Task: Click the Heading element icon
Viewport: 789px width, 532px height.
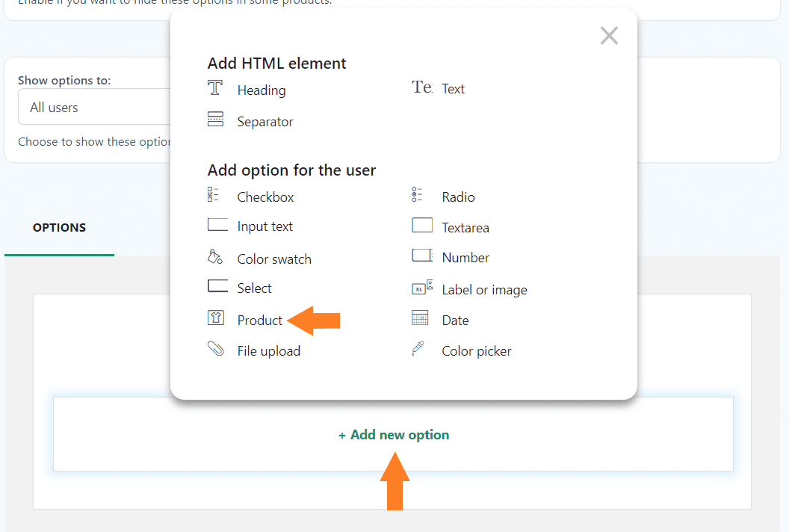Action: [215, 88]
